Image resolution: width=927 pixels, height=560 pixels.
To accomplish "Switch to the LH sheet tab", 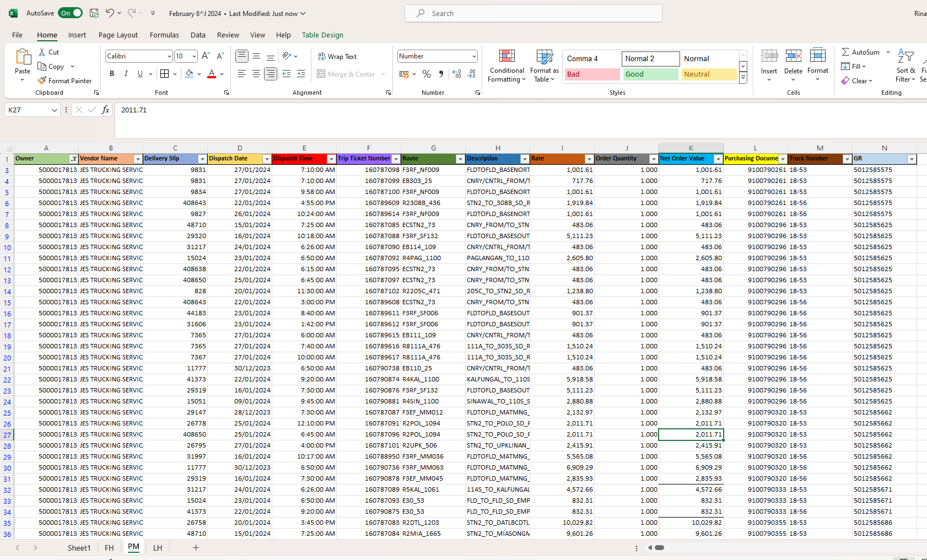I will point(158,548).
